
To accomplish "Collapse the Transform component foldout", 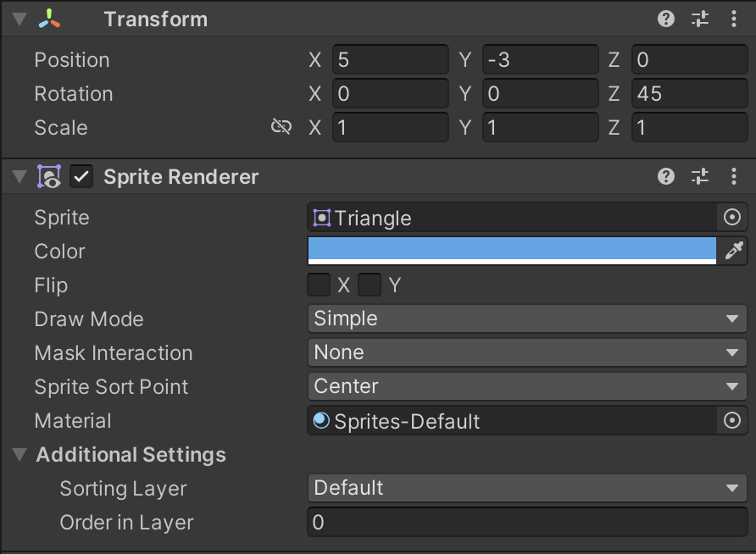I will [19, 19].
